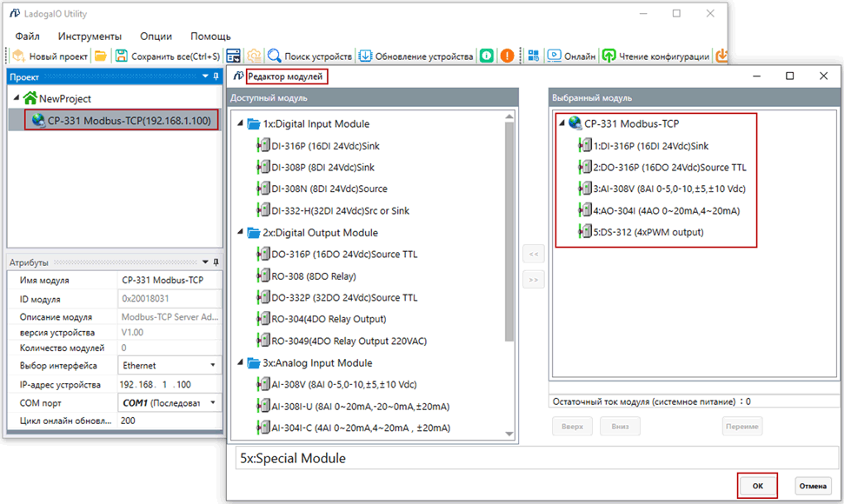
Task: Click the 2x:Digital Output Module folder icon
Action: click(x=254, y=233)
